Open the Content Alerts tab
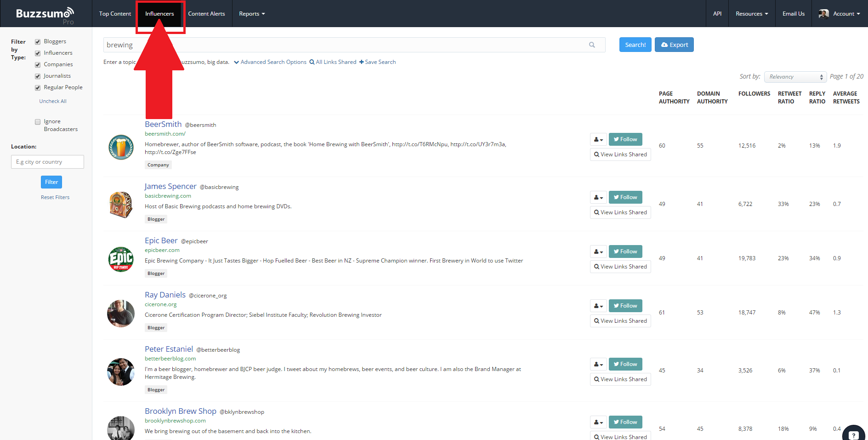868x440 pixels. (206, 14)
